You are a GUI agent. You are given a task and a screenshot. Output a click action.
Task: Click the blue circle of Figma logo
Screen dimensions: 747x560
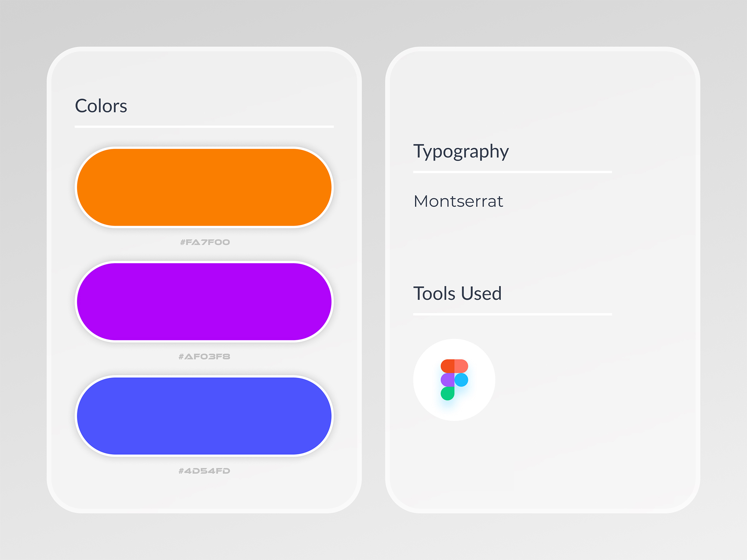pyautogui.click(x=461, y=380)
